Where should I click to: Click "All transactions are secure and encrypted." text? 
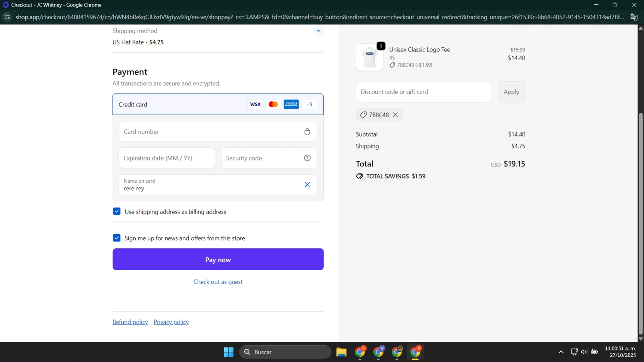tap(167, 84)
